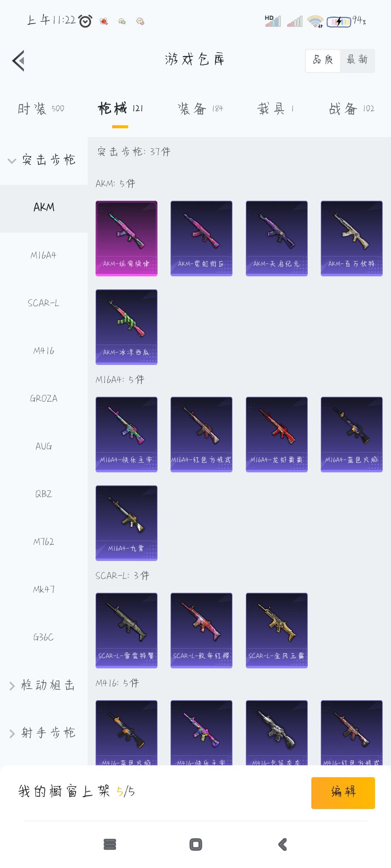
Task: Select the AKM-冰凉西瓜 skin card
Action: (126, 327)
